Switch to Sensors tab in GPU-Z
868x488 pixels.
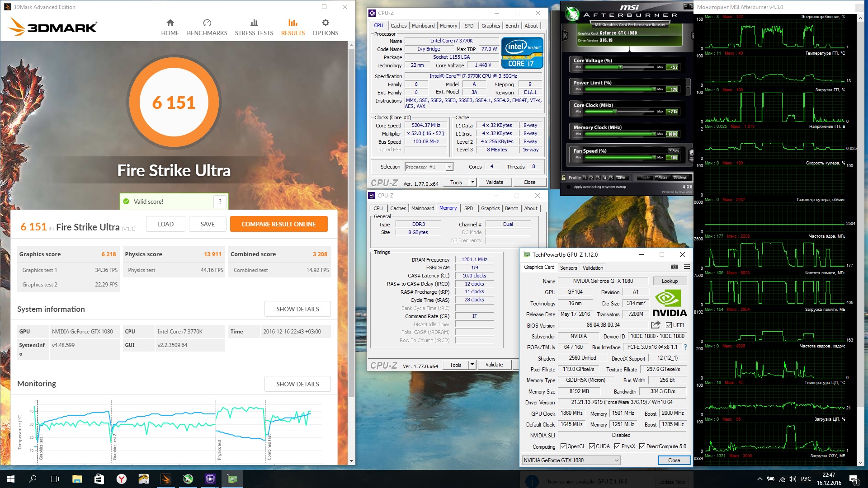(568, 268)
